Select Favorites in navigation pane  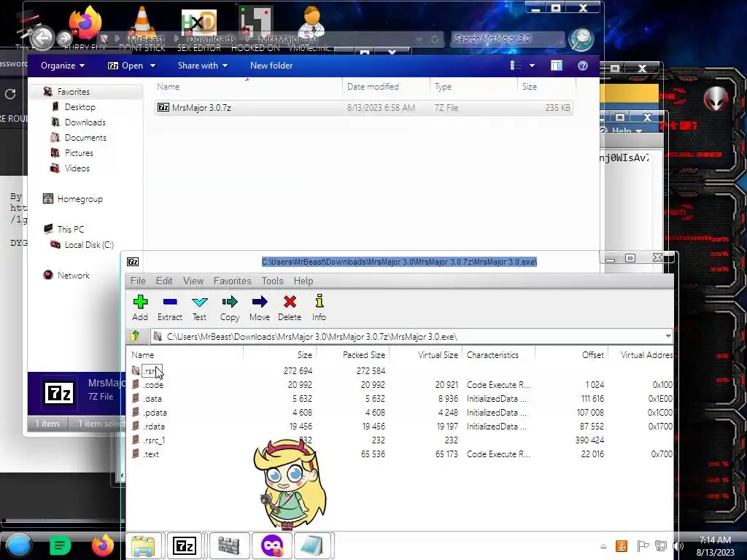[x=73, y=91]
